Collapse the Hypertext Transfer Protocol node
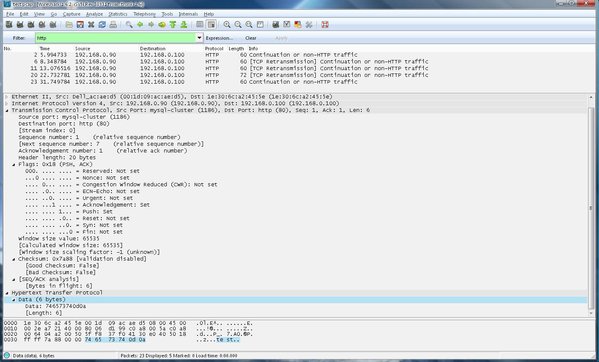 click(7, 293)
